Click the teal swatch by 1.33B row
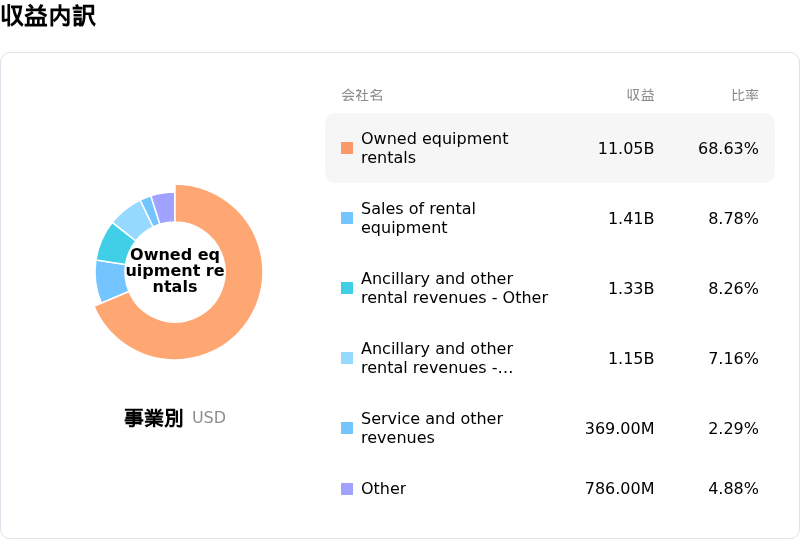The width and height of the screenshot is (800, 539). point(347,288)
